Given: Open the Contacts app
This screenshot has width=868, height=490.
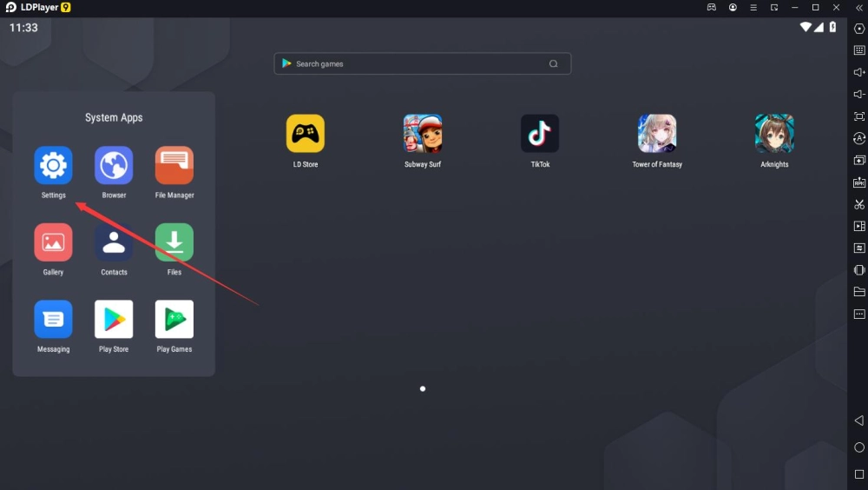Looking at the screenshot, I should coord(114,242).
